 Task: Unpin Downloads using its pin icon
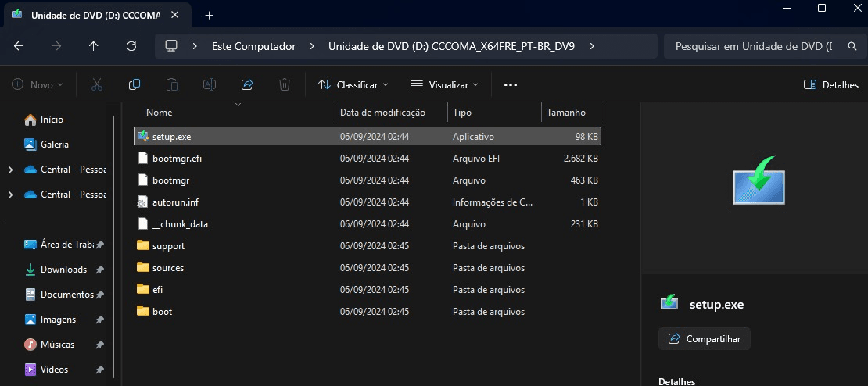click(x=99, y=270)
